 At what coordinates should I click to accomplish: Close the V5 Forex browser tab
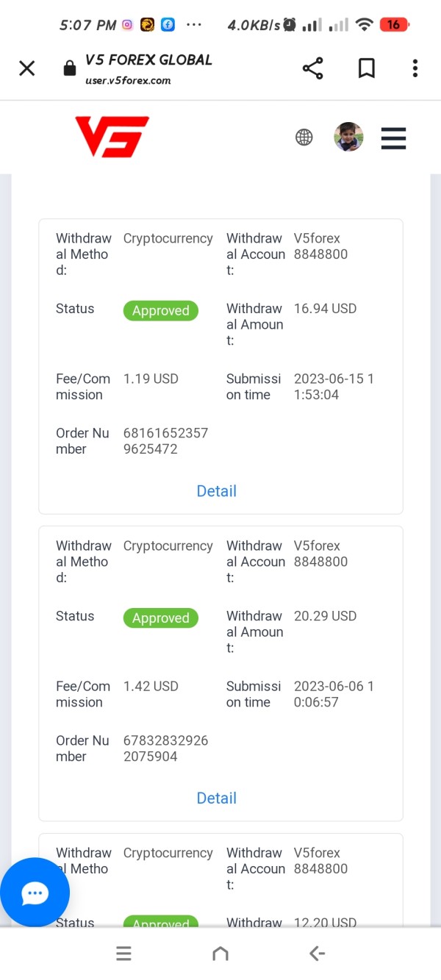[x=26, y=68]
